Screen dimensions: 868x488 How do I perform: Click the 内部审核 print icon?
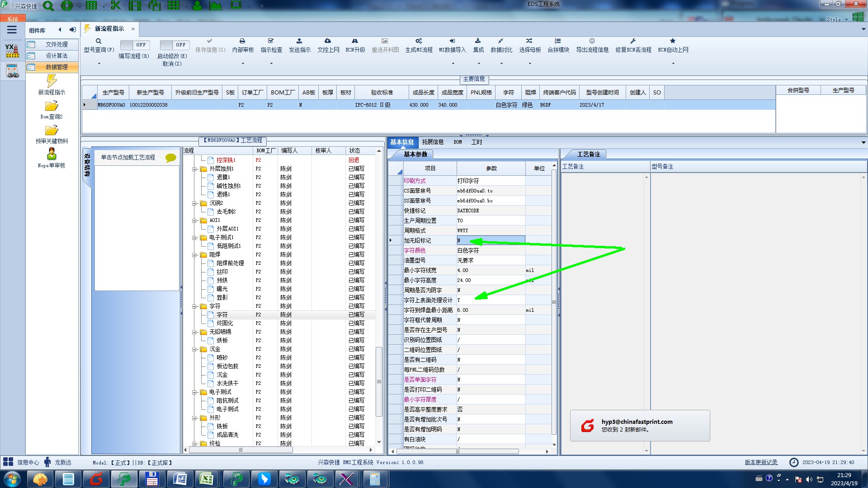pyautogui.click(x=242, y=41)
